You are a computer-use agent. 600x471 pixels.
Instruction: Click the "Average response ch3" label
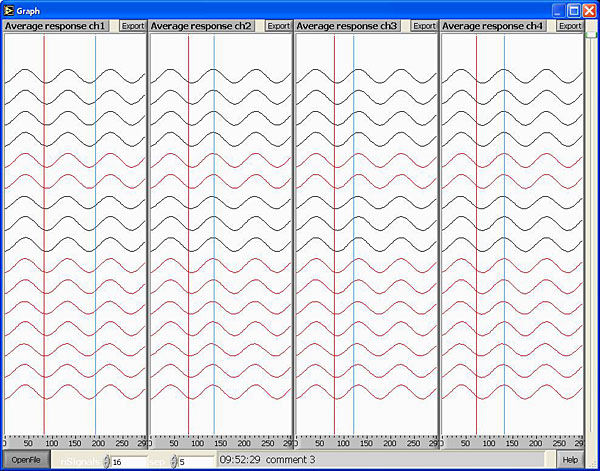347,26
